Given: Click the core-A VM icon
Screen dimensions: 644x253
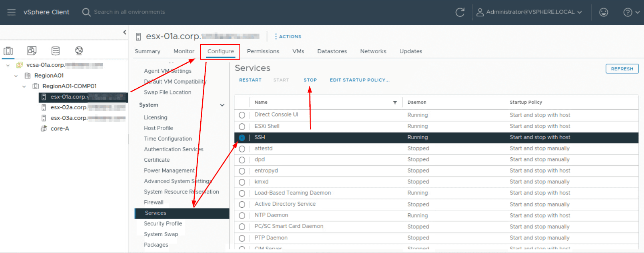Looking at the screenshot, I should [x=44, y=129].
